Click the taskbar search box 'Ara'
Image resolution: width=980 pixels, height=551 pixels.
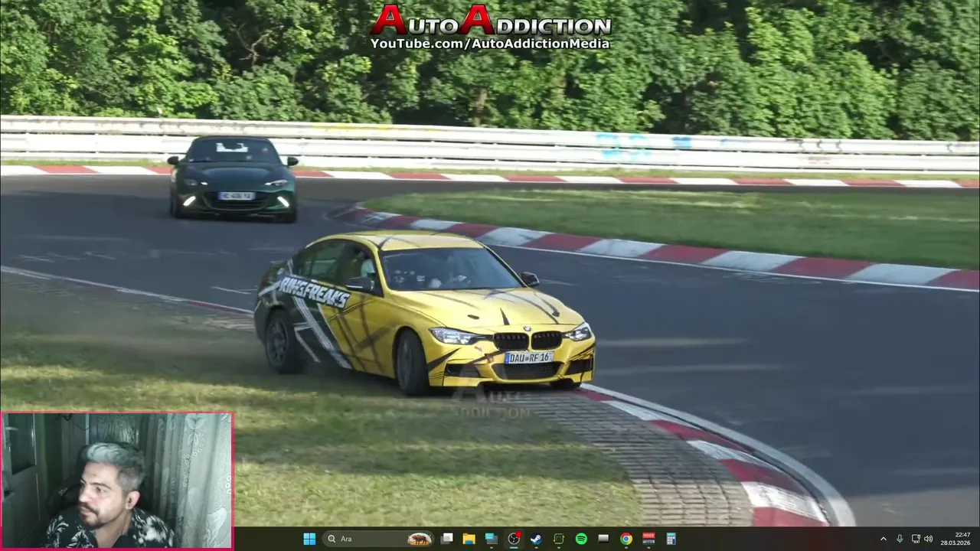[x=377, y=539]
